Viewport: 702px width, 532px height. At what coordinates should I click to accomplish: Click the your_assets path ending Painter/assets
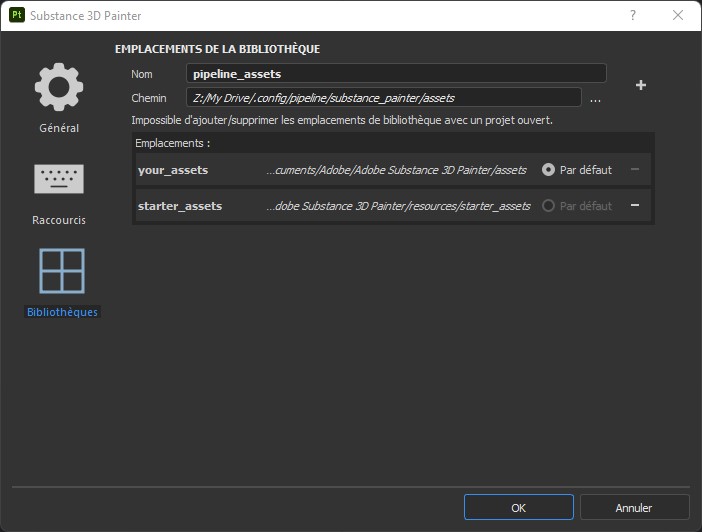(x=396, y=170)
